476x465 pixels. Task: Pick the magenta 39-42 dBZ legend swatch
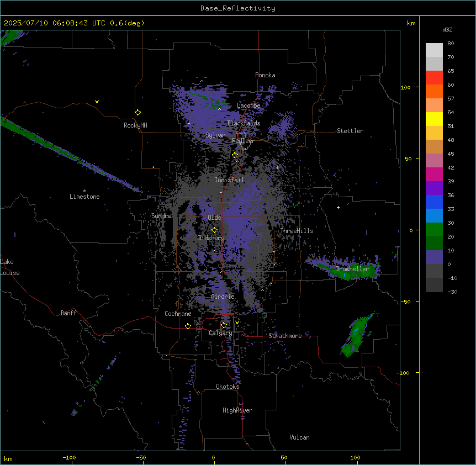point(434,174)
